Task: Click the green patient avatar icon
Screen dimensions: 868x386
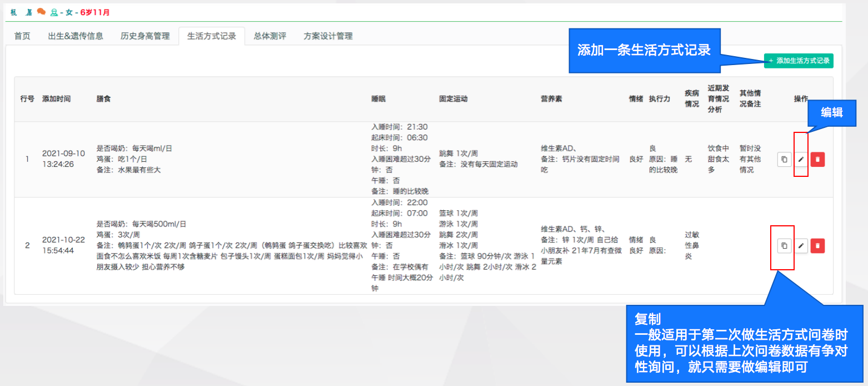Action: [x=54, y=12]
